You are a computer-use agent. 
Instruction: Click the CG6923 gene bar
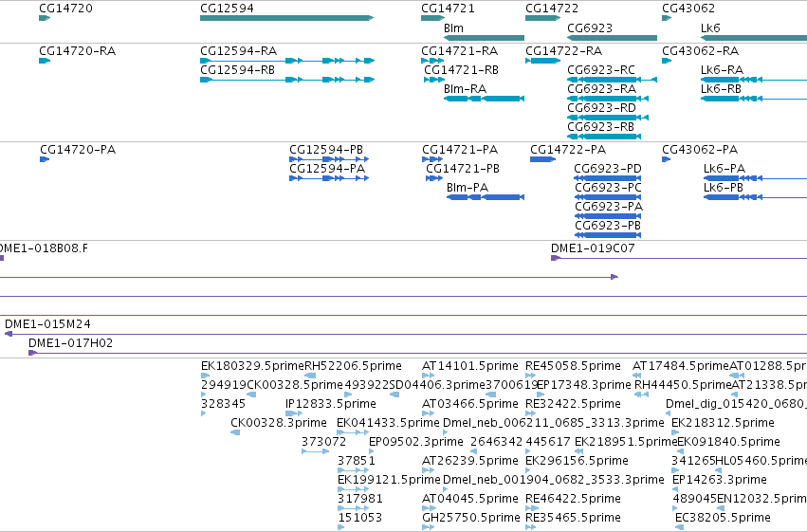point(612,38)
